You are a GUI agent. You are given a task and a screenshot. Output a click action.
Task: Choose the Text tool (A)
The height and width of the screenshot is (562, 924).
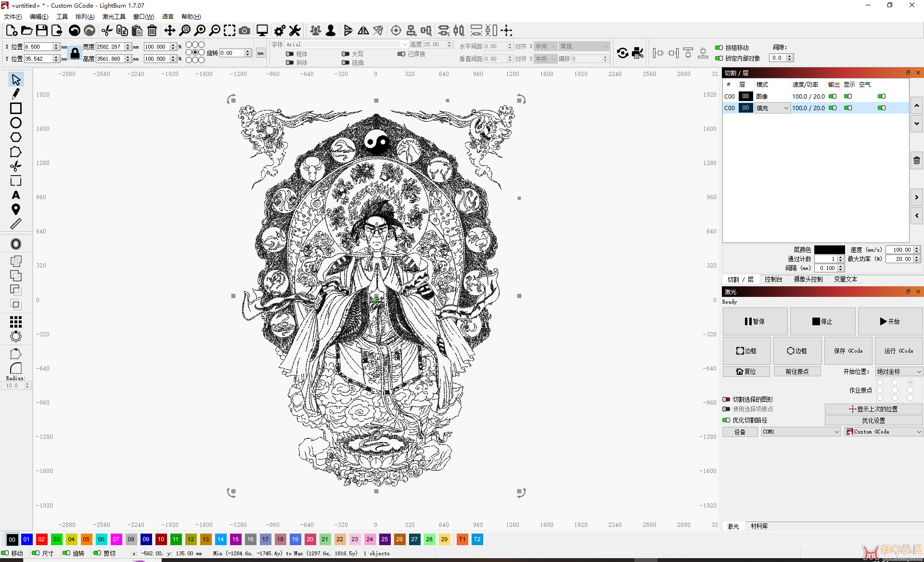[x=16, y=195]
